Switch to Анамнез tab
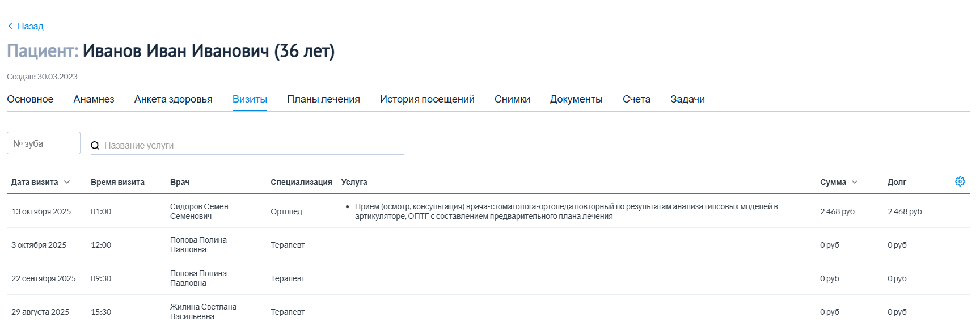 click(x=94, y=99)
